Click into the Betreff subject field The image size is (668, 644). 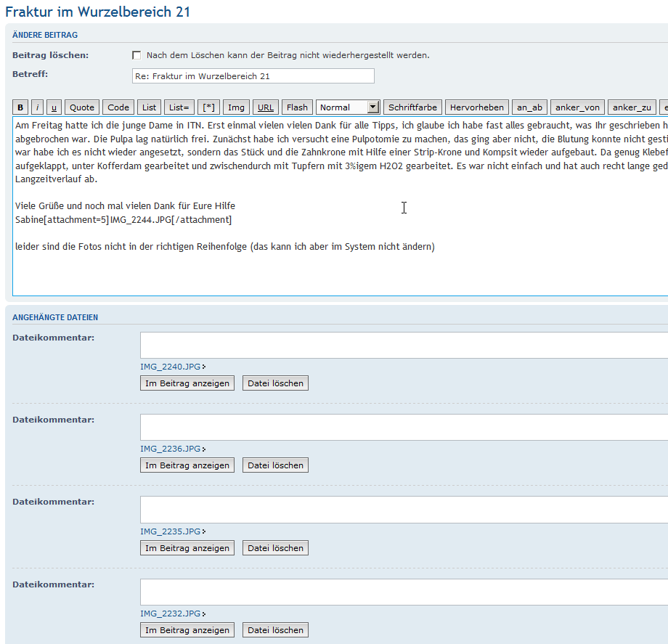(253, 76)
